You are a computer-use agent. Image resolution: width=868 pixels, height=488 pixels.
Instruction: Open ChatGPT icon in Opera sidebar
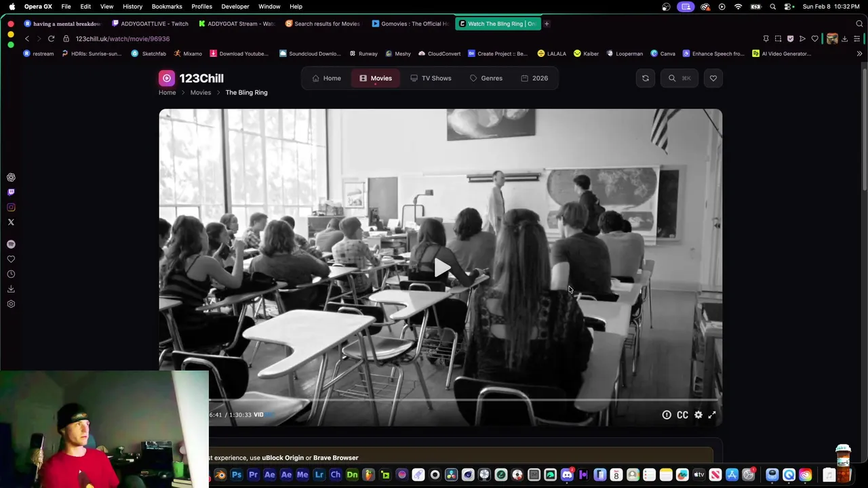click(11, 178)
